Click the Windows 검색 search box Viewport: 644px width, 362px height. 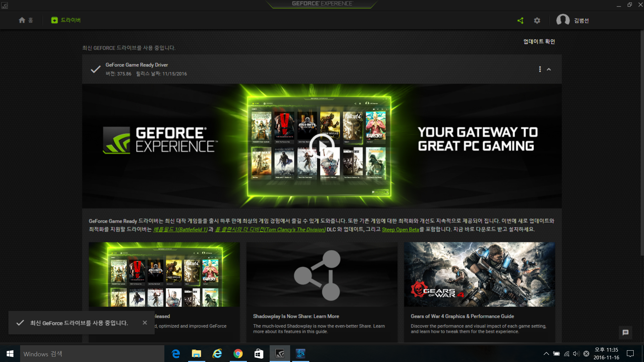(x=92, y=354)
